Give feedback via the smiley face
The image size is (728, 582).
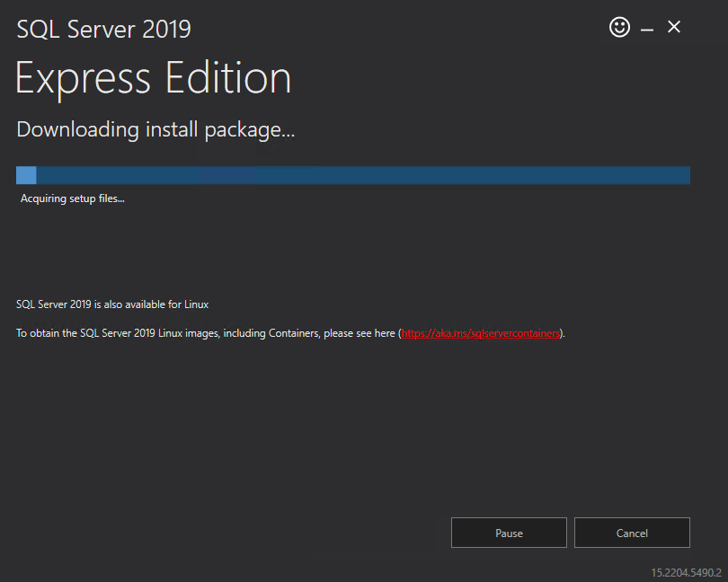point(619,27)
